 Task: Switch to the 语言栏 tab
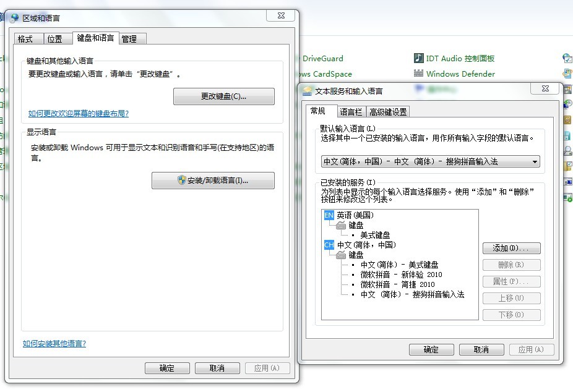point(351,112)
